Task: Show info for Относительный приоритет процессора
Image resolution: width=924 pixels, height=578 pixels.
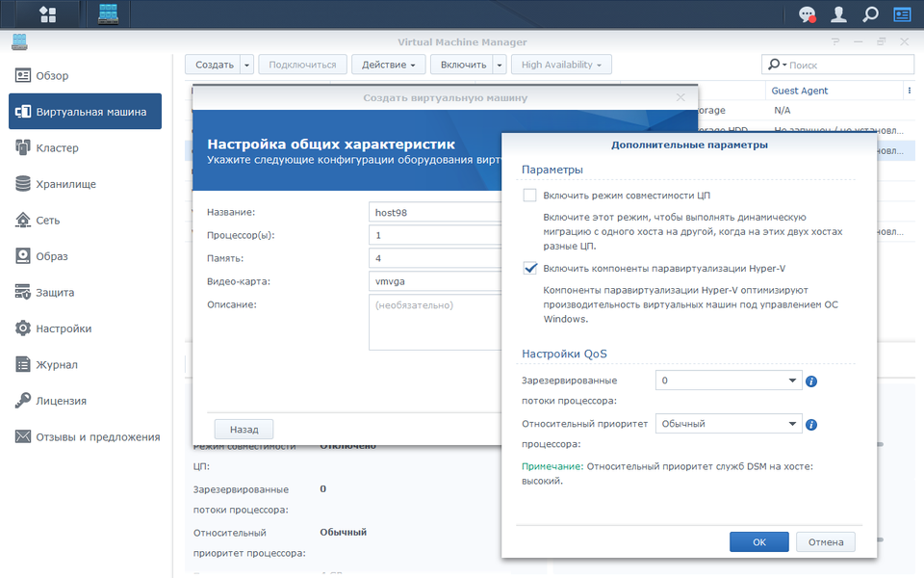Action: tap(811, 425)
